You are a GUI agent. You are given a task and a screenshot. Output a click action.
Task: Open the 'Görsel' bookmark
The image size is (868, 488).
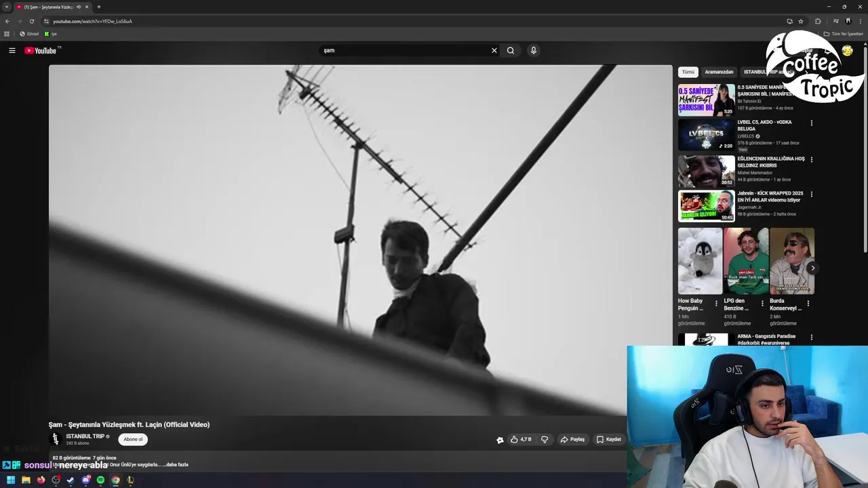point(29,34)
